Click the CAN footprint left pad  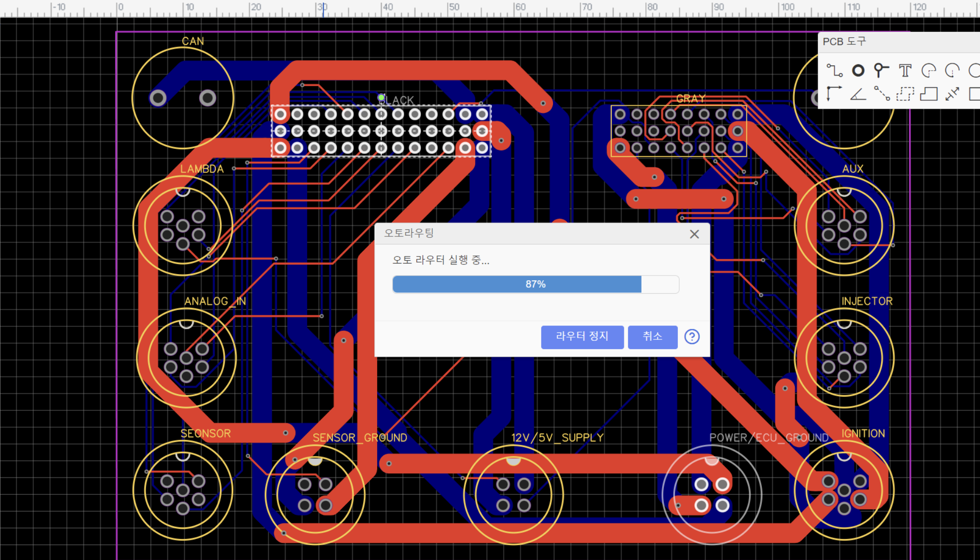(158, 98)
